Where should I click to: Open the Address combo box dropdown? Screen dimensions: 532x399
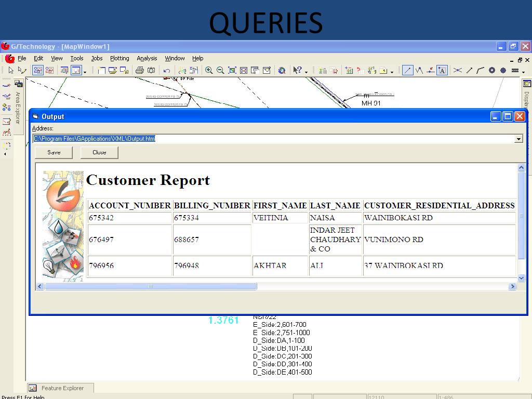coord(518,139)
